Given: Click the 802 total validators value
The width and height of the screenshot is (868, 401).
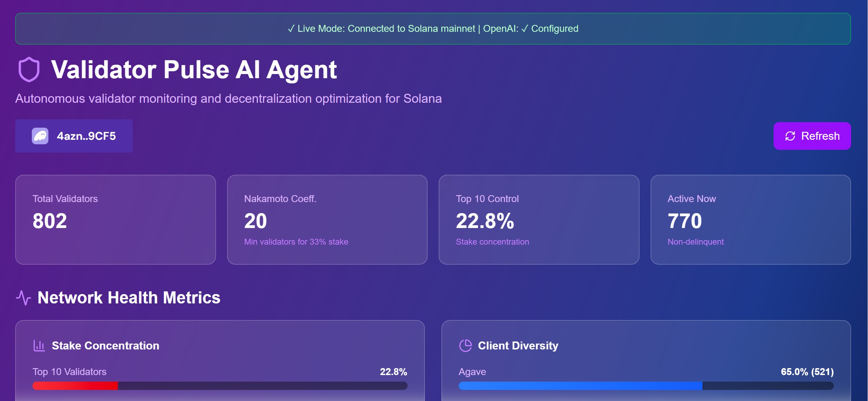Looking at the screenshot, I should pyautogui.click(x=50, y=221).
